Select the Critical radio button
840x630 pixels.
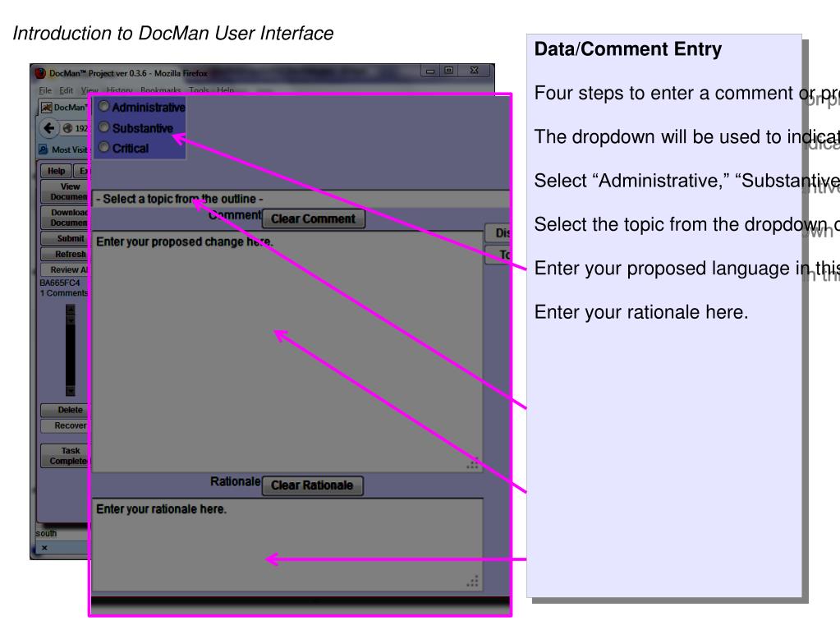tap(104, 147)
